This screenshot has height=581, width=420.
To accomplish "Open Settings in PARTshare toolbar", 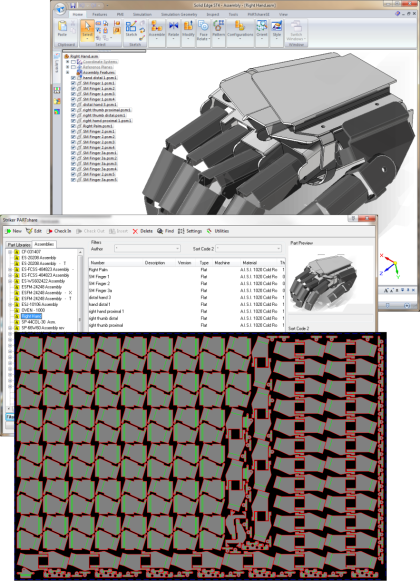I will [x=190, y=231].
